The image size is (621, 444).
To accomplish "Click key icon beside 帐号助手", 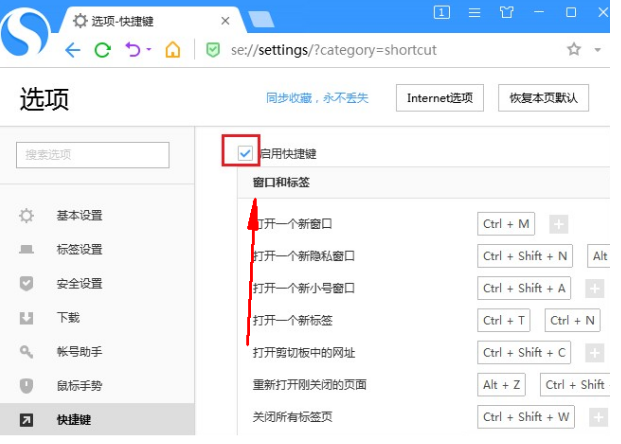I will [27, 351].
